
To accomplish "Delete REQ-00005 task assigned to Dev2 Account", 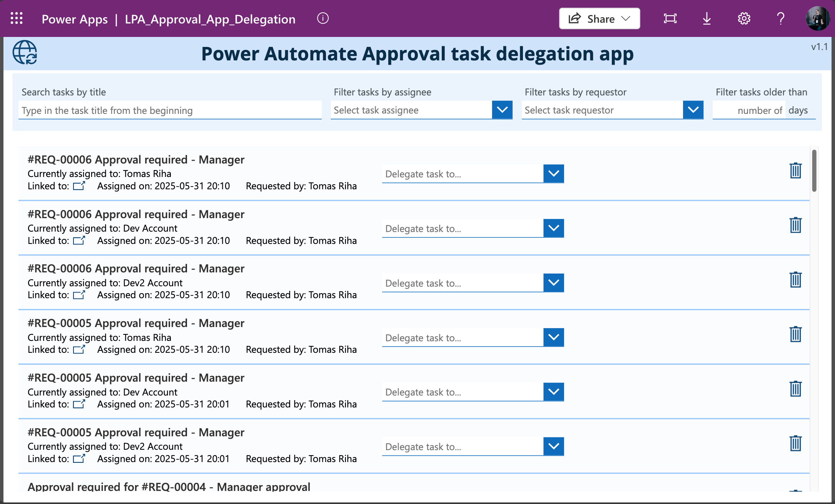I will [795, 443].
